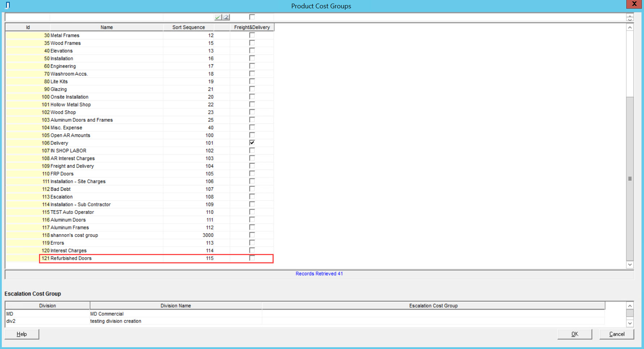Click the Freight&Delivery column header

coord(252,27)
